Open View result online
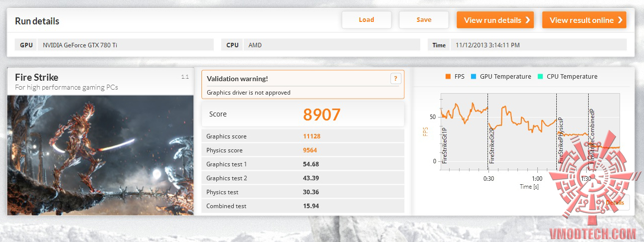644x242 pixels. (x=584, y=20)
